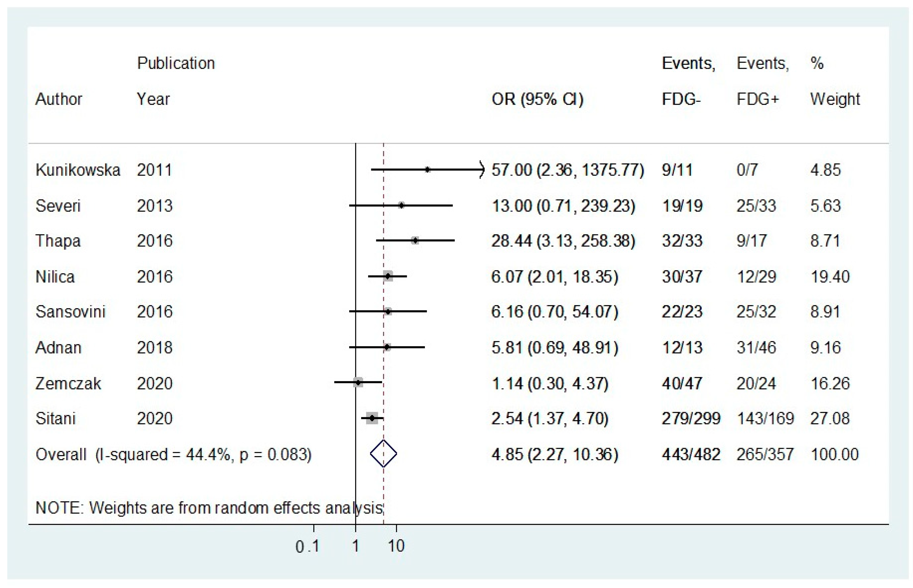Screen dimensions: 913x588
Task: Click the Weight column header
Action: coord(835,99)
